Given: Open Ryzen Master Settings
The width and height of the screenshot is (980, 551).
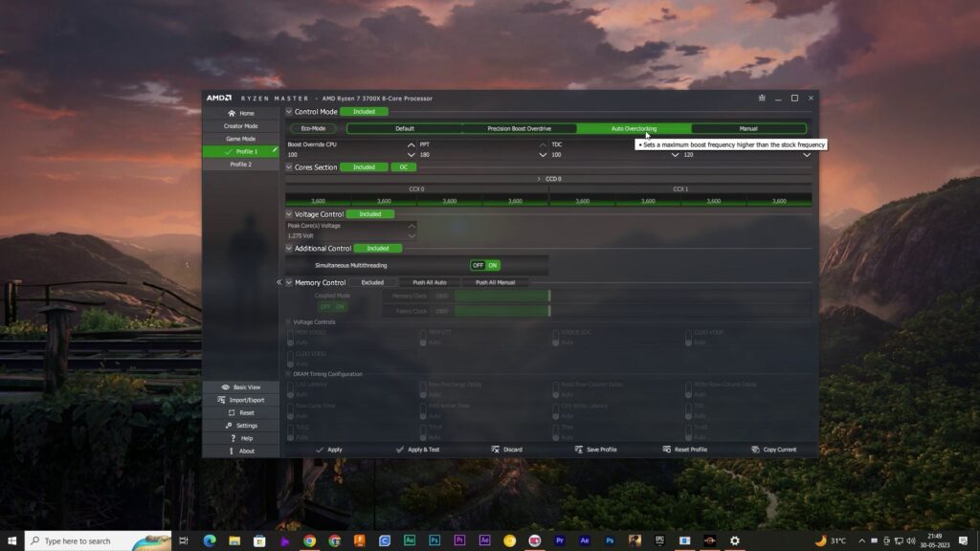Looking at the screenshot, I should point(240,426).
